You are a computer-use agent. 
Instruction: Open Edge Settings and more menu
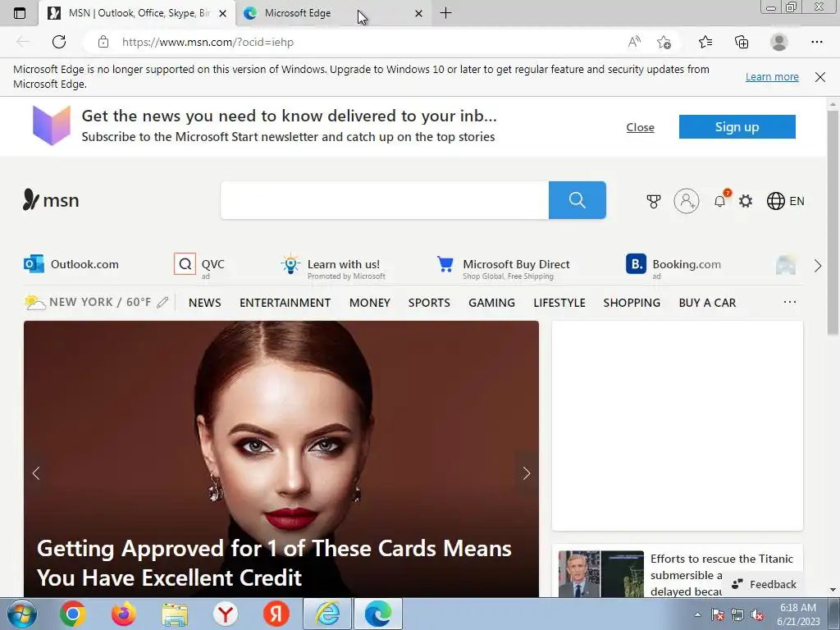816,42
